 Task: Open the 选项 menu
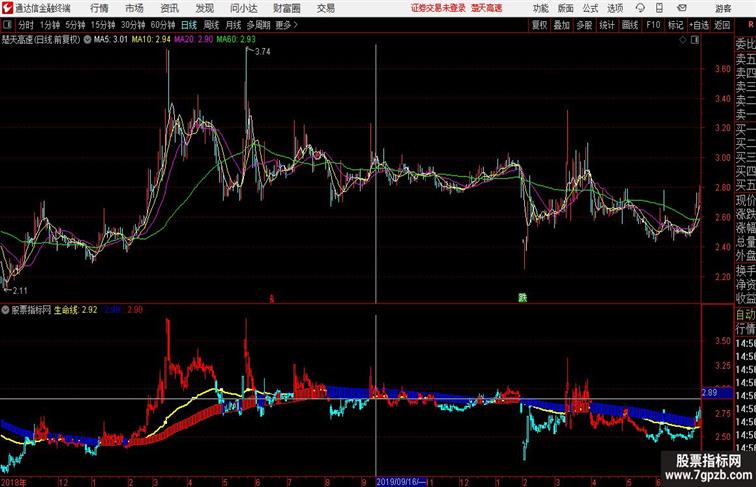coord(615,8)
